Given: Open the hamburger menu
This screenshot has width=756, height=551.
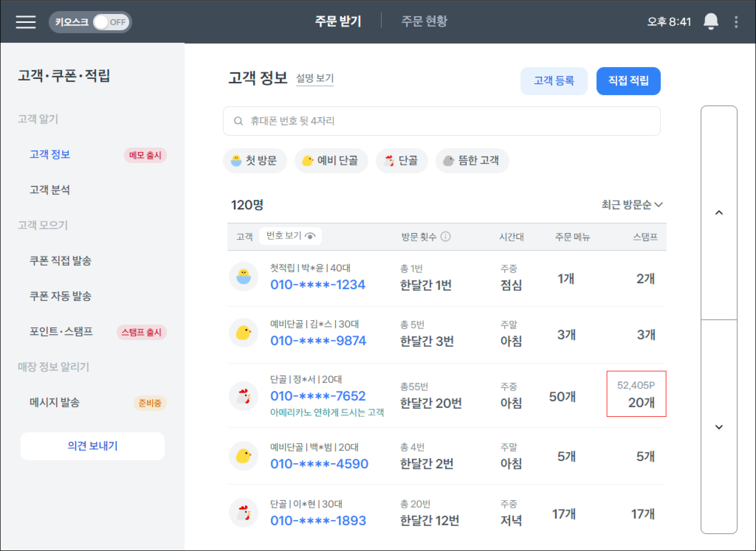Looking at the screenshot, I should click(26, 22).
